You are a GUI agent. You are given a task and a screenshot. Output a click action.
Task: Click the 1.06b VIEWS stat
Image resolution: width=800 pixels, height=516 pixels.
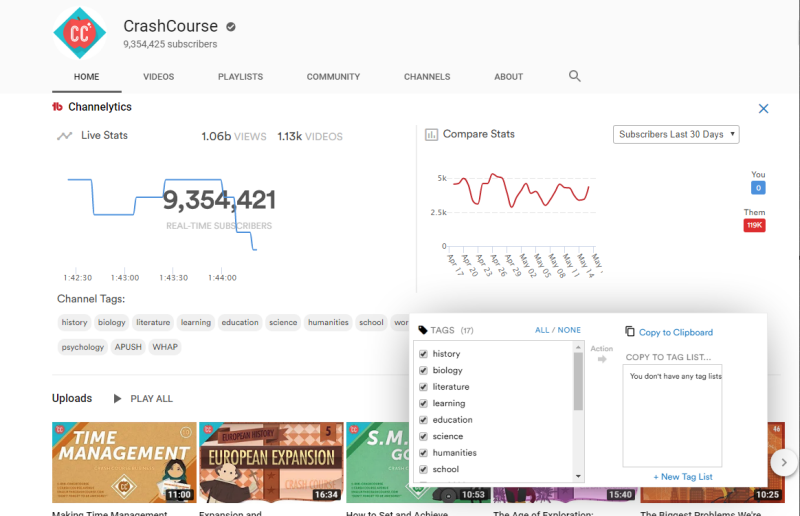[x=234, y=137]
